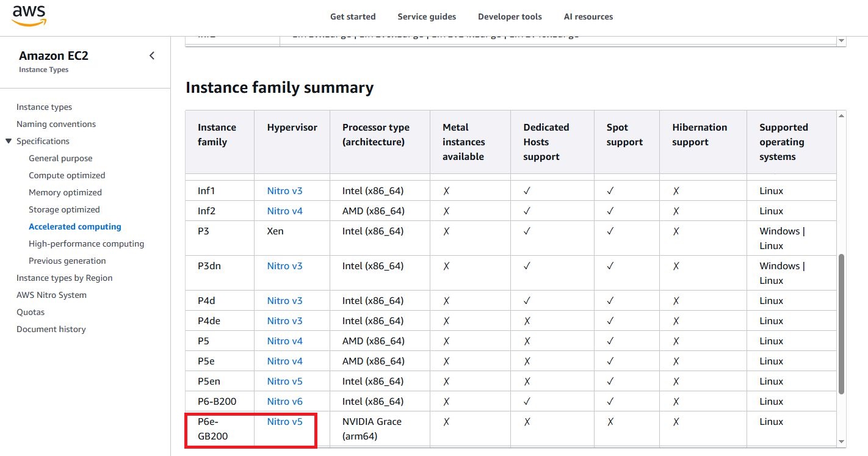Open the Developer tools menu
The image size is (868, 456).
(510, 16)
